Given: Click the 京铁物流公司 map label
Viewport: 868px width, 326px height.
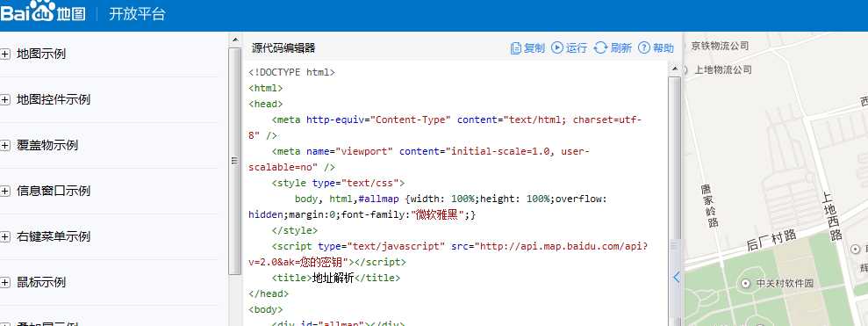Looking at the screenshot, I should [720, 46].
